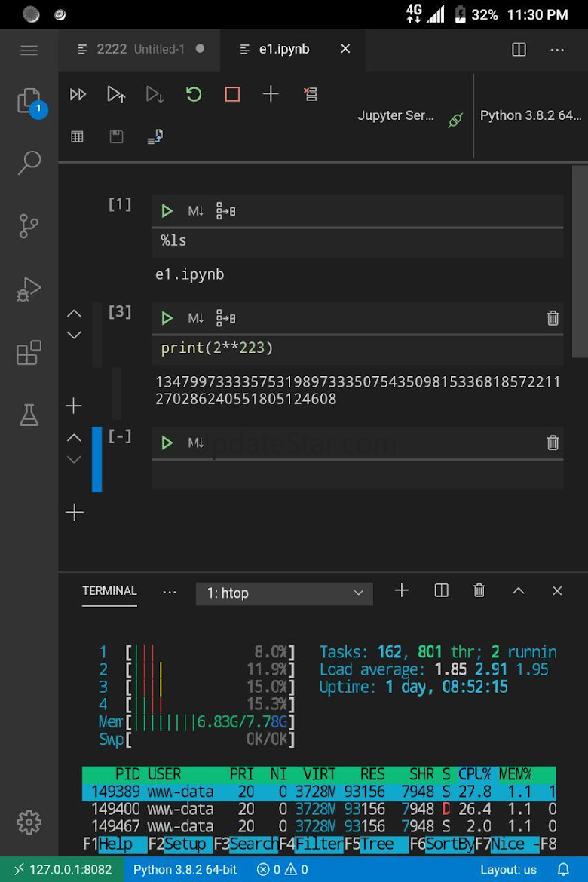Run the print(2**223) cell

[x=167, y=318]
